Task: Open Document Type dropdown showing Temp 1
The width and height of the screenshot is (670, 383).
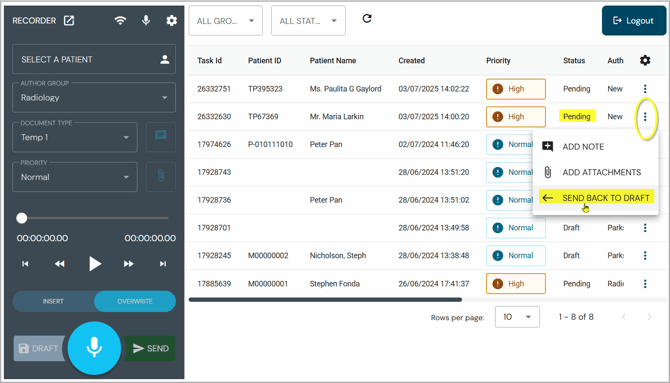Action: point(75,137)
